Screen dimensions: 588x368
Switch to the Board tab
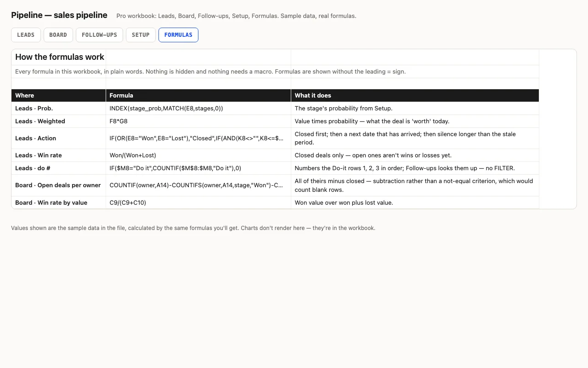58,35
